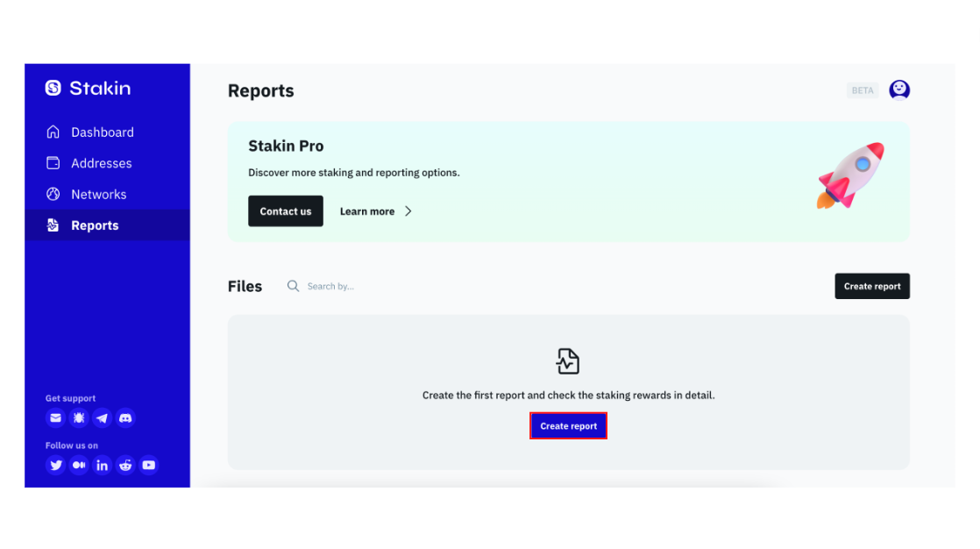Viewport: 980px width, 549px height.
Task: Open the Telegram support icon
Action: [102, 417]
